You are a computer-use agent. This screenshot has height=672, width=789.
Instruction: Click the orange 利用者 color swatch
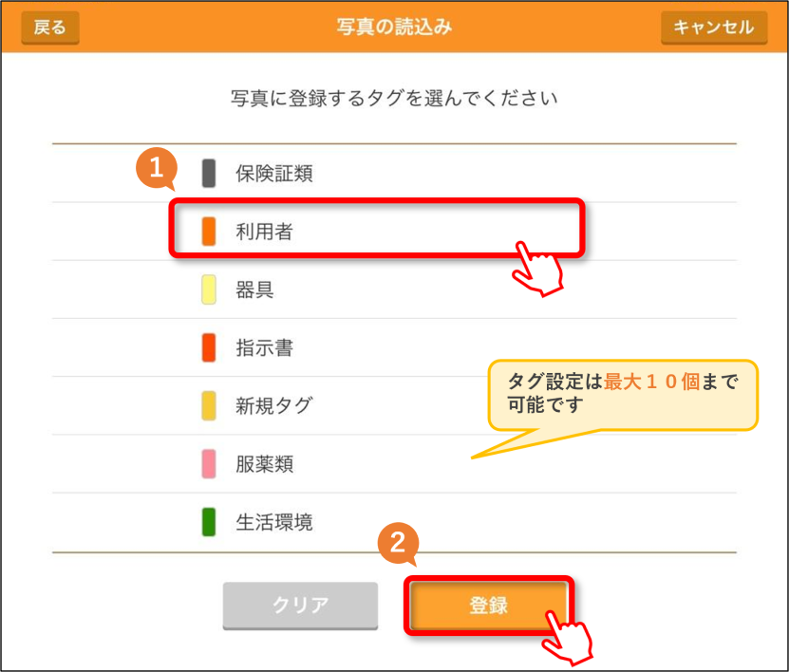coord(209,232)
